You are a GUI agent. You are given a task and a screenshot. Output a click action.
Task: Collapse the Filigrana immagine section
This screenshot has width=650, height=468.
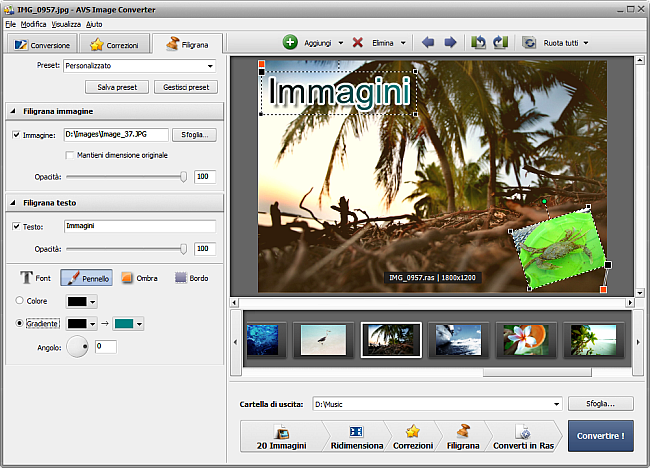(x=13, y=111)
